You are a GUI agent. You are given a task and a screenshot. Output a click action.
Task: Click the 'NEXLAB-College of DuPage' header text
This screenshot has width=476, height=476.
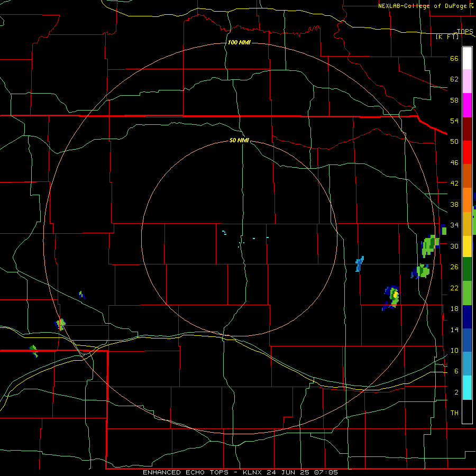coord(423,6)
